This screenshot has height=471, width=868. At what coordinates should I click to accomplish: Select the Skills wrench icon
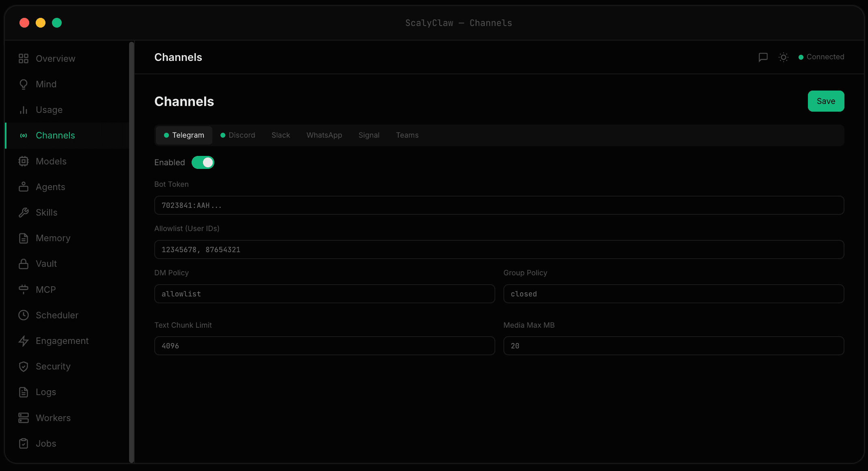pyautogui.click(x=23, y=212)
